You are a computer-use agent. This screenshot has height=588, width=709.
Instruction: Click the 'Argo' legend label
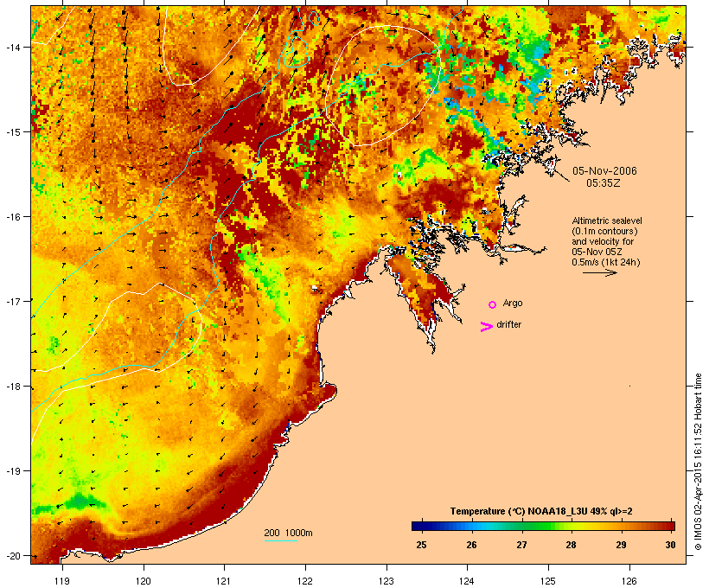(x=513, y=303)
